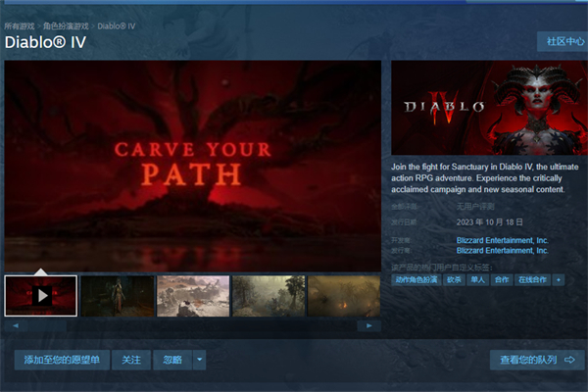Open the dropdown arrow beside 忽略
Image resolution: width=588 pixels, height=392 pixels.
(x=200, y=360)
